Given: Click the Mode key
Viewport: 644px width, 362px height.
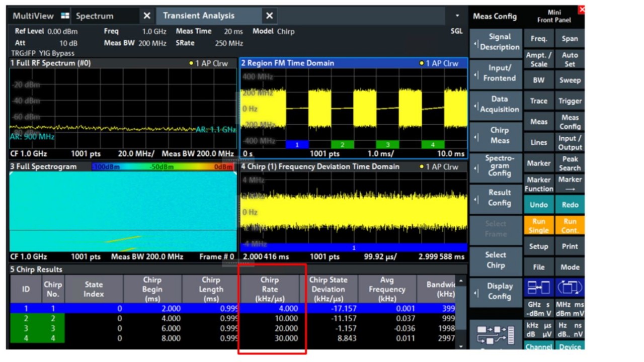Looking at the screenshot, I should pos(570,267).
